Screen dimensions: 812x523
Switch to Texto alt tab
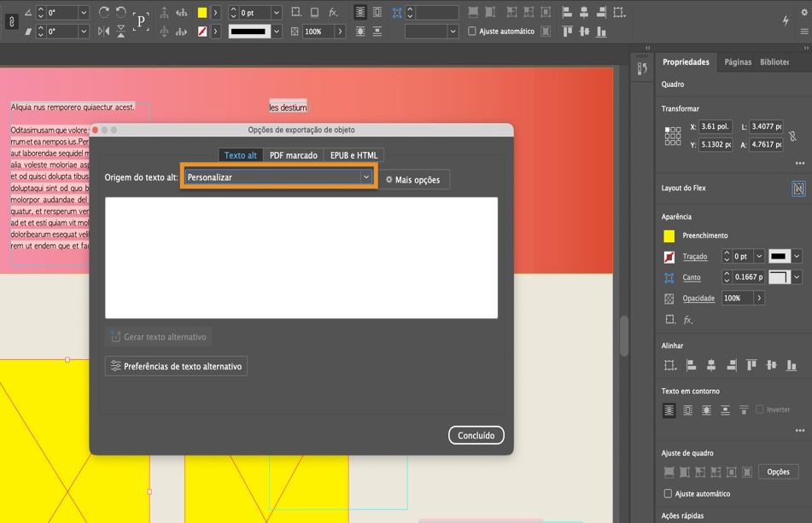[x=240, y=155]
